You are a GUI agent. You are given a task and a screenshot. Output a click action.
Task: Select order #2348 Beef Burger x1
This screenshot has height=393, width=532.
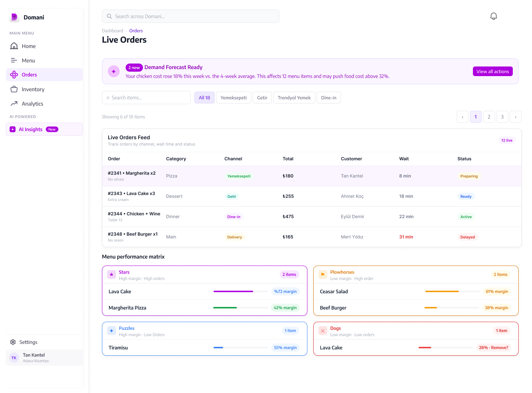click(312, 237)
